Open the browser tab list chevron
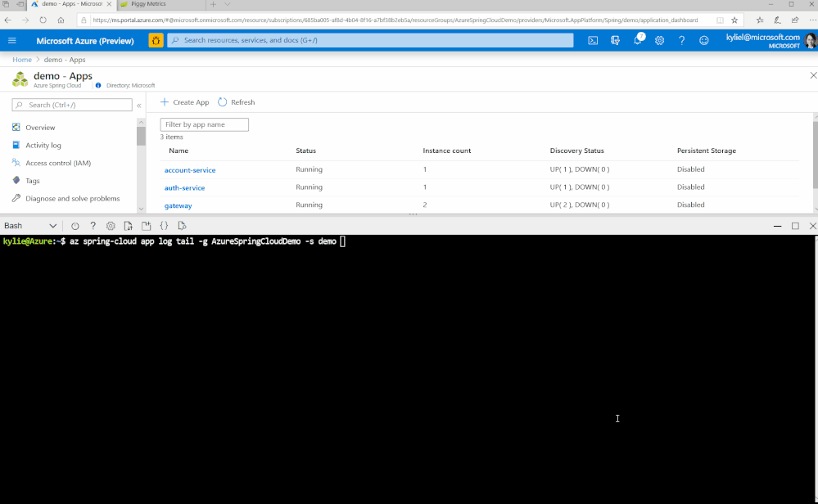Screen dimensions: 818x504 pyautogui.click(x=228, y=4)
